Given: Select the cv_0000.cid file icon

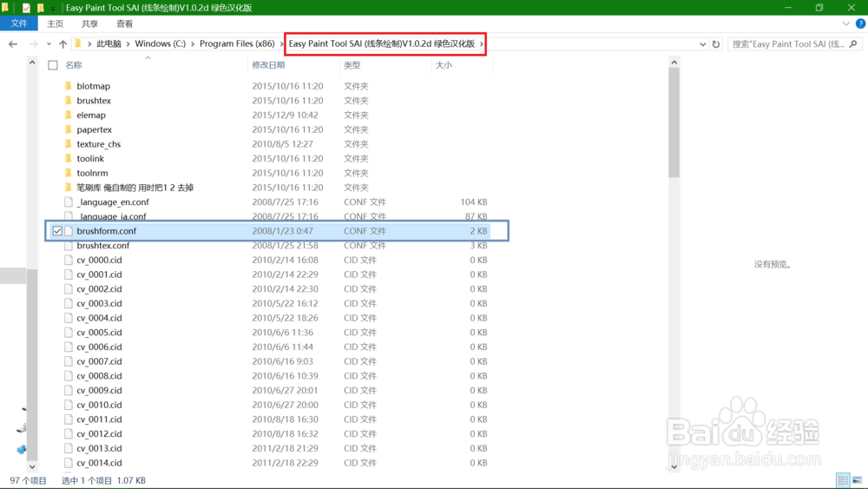Looking at the screenshot, I should click(x=68, y=260).
